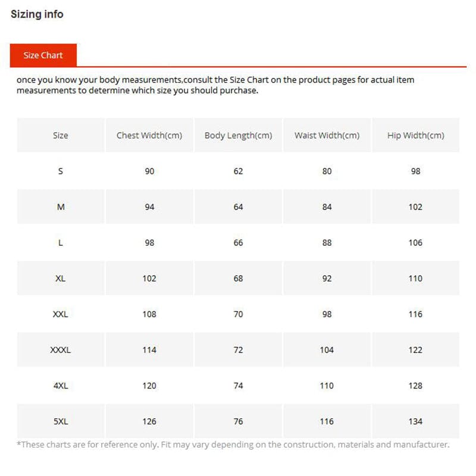Click hip width value 134 for 5XL
Viewport: 476px width, 476px height.
(x=415, y=421)
